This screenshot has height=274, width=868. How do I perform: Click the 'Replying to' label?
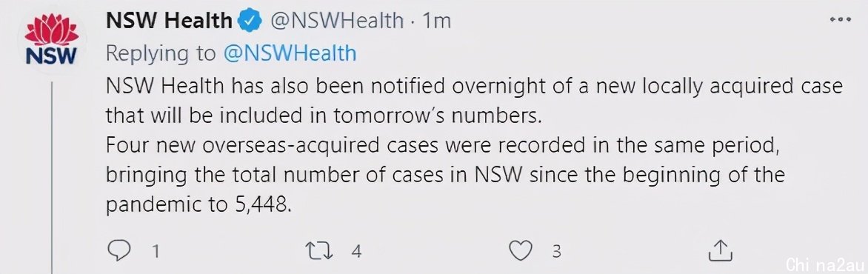pos(161,53)
